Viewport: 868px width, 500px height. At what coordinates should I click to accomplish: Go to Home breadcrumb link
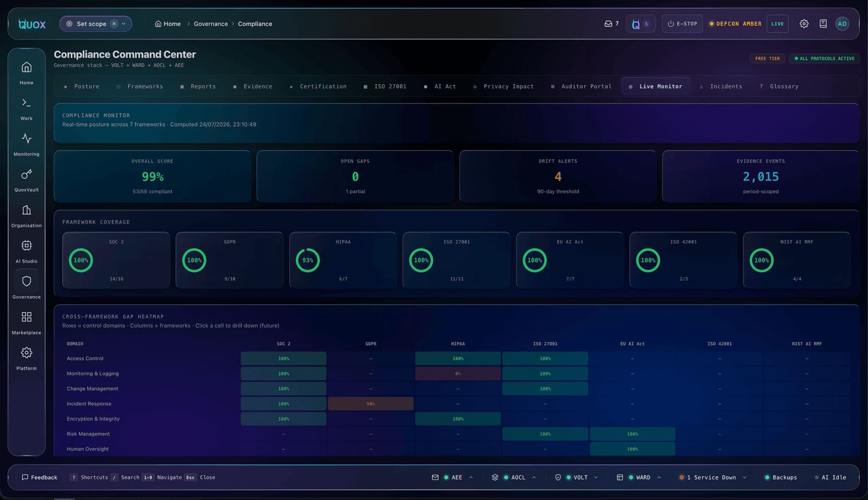168,24
